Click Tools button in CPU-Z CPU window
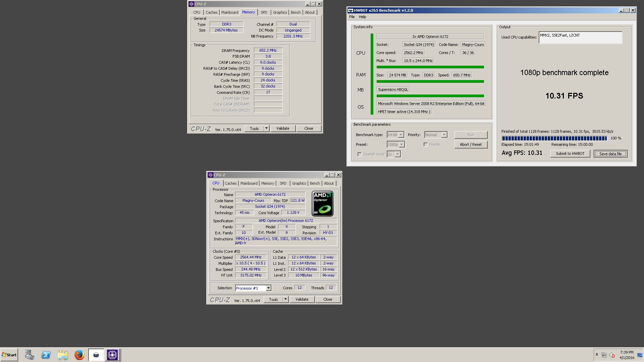 click(273, 299)
